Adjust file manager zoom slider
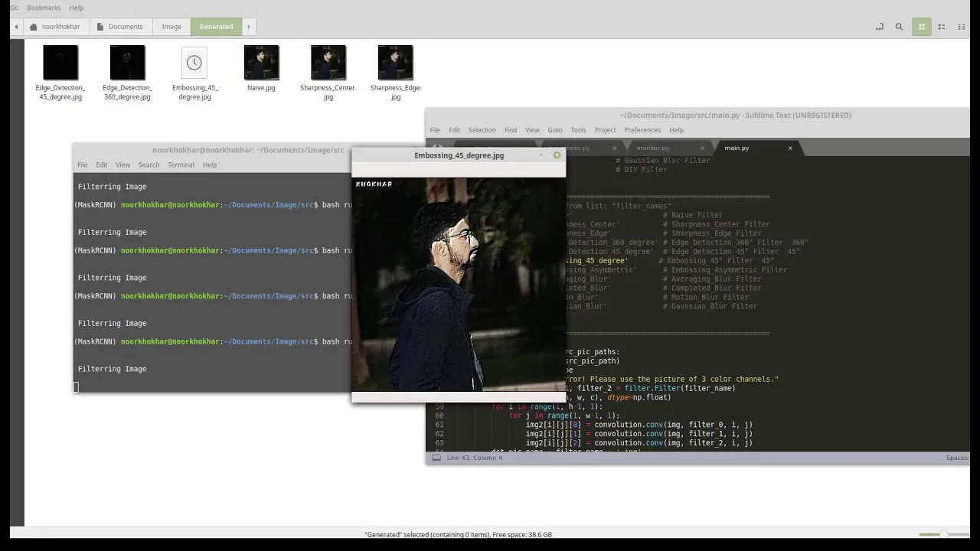The height and width of the screenshot is (551, 980). tap(942, 534)
